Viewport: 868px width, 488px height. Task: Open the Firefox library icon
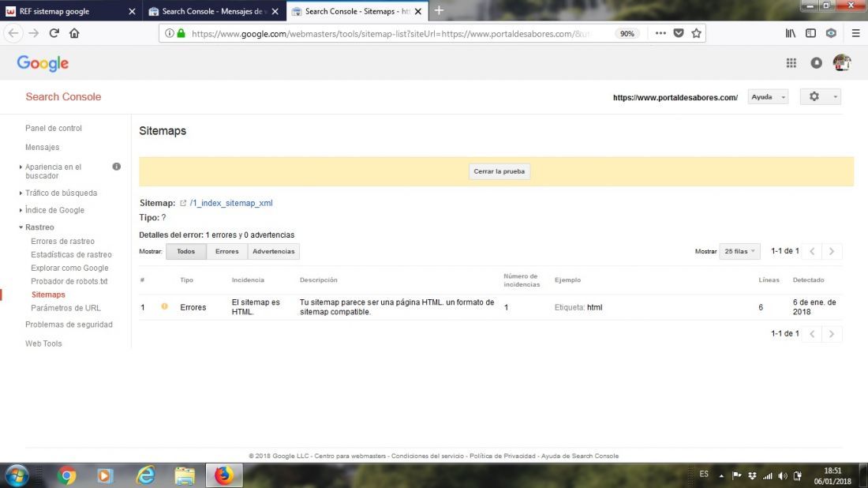pyautogui.click(x=791, y=33)
